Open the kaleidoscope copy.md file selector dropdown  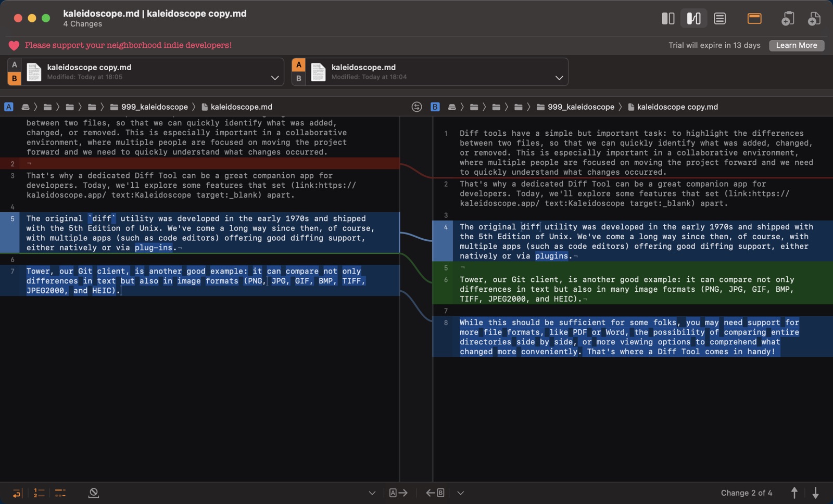[275, 77]
